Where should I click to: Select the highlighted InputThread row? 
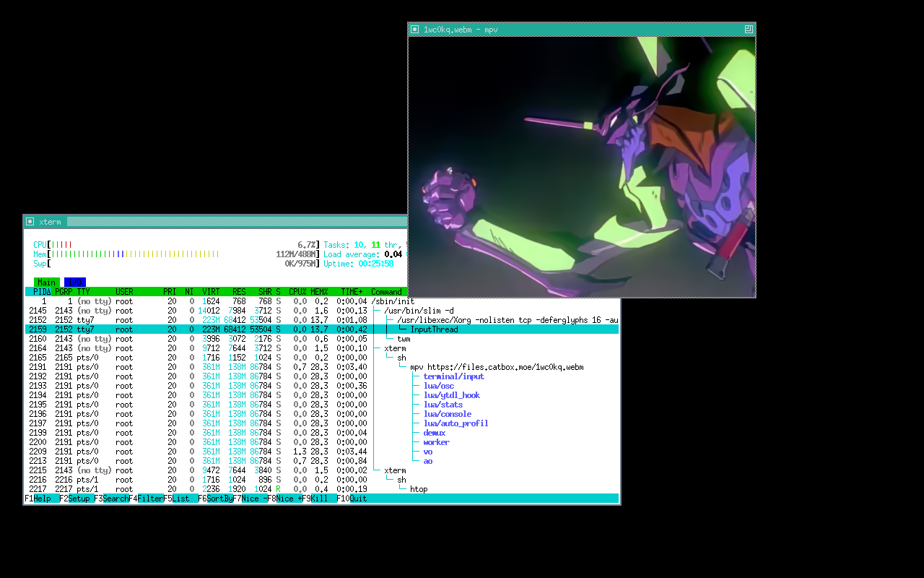click(323, 329)
